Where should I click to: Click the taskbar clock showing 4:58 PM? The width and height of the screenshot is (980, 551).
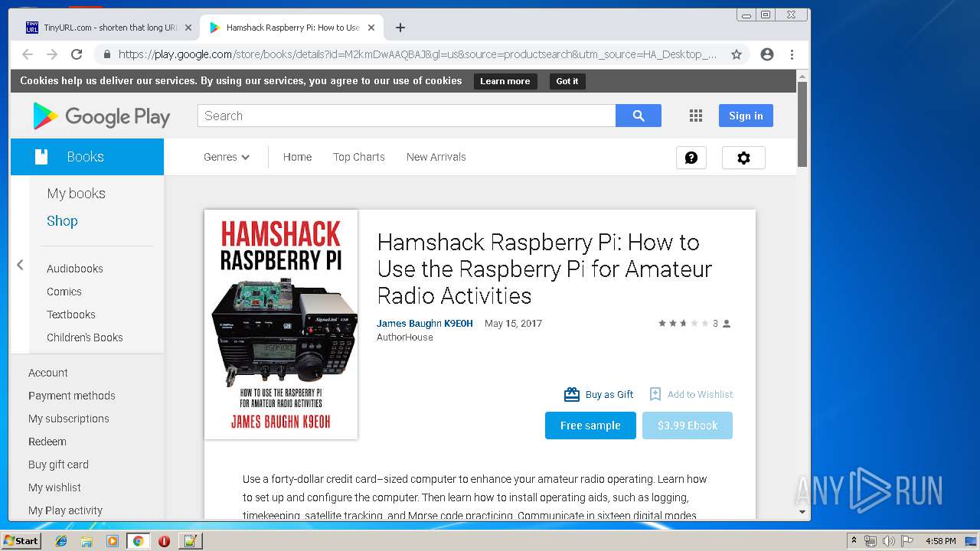point(940,541)
